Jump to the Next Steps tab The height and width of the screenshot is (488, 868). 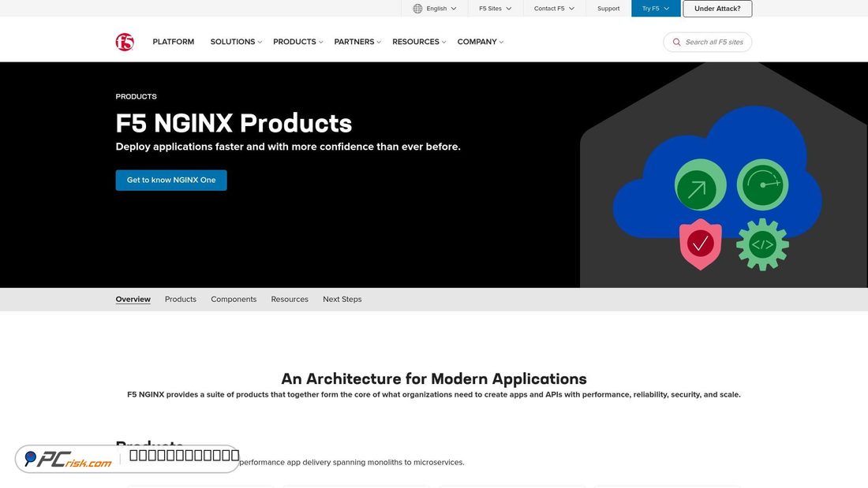342,299
